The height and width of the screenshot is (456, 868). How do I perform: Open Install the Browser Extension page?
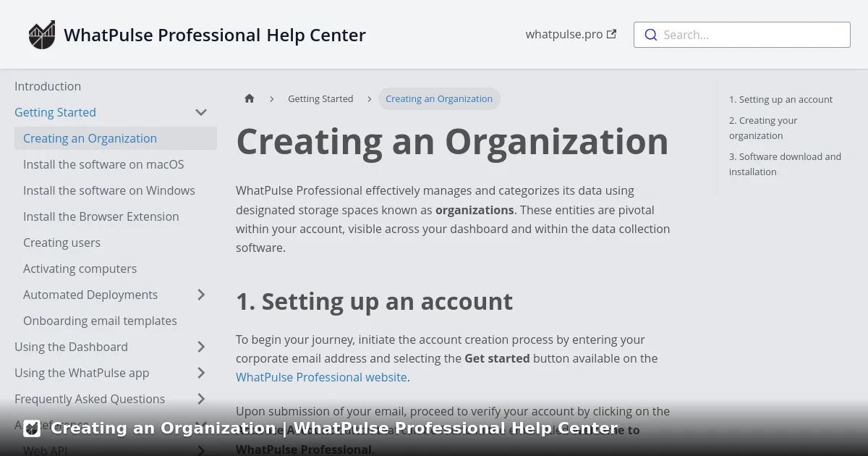pyautogui.click(x=101, y=216)
